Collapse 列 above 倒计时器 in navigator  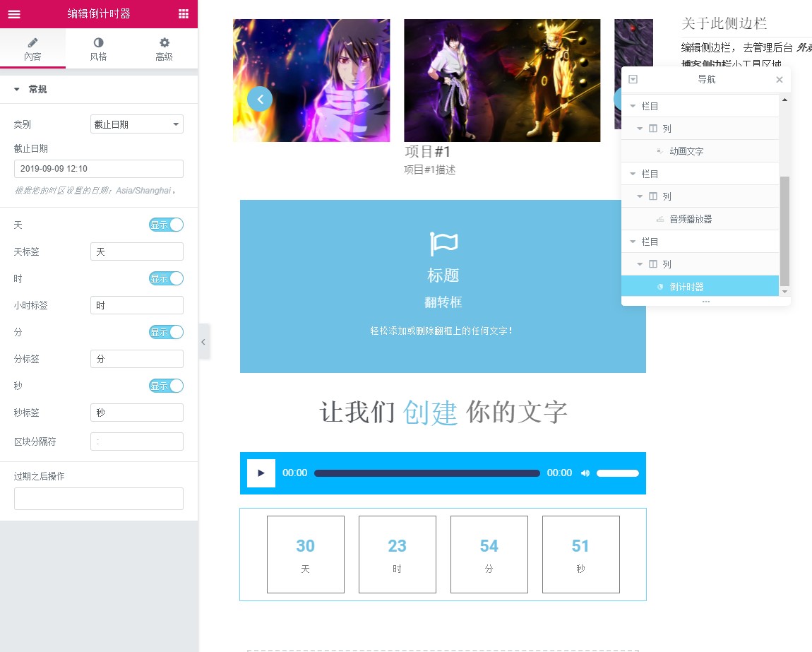[640, 264]
